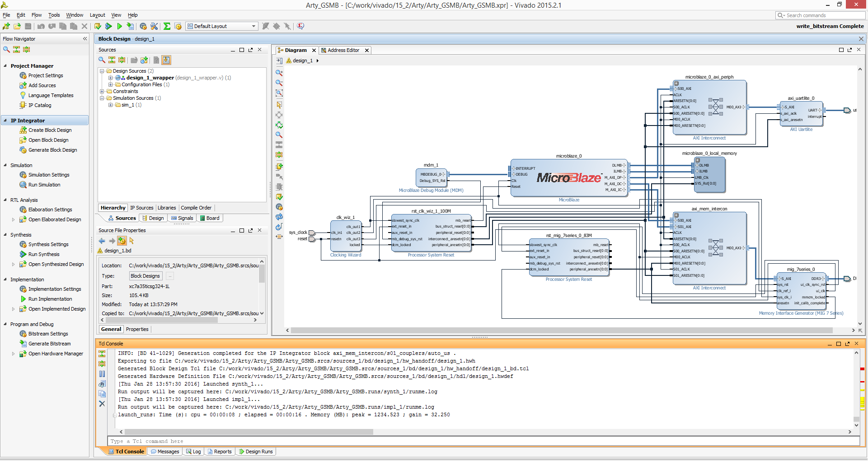Toggle the highlighted button in the Sources toolbar
This screenshot has height=461, width=868.
(166, 60)
